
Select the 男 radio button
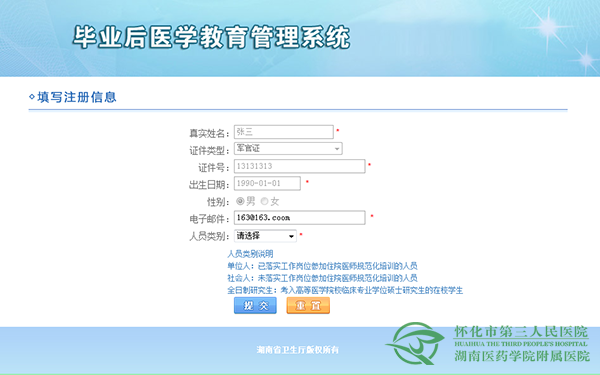click(x=240, y=201)
